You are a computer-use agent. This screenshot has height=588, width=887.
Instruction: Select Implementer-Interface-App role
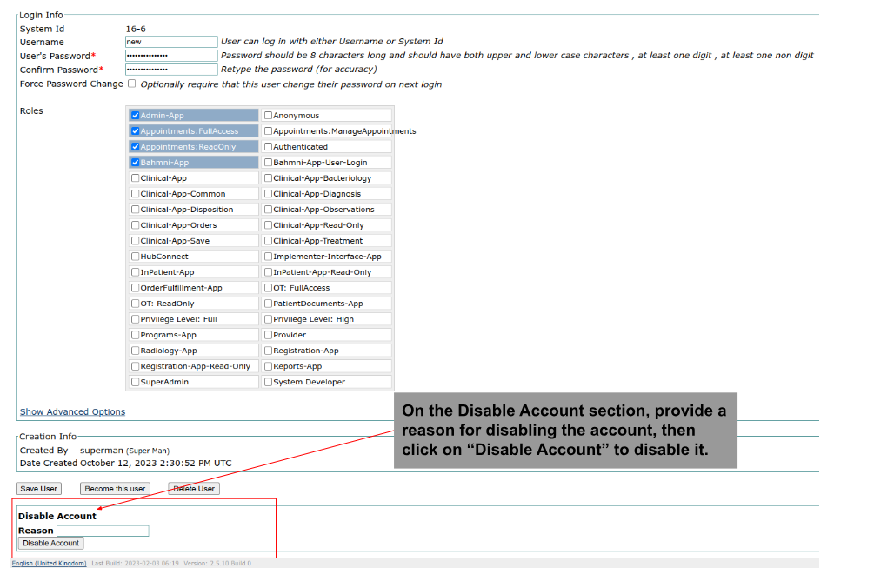point(268,257)
